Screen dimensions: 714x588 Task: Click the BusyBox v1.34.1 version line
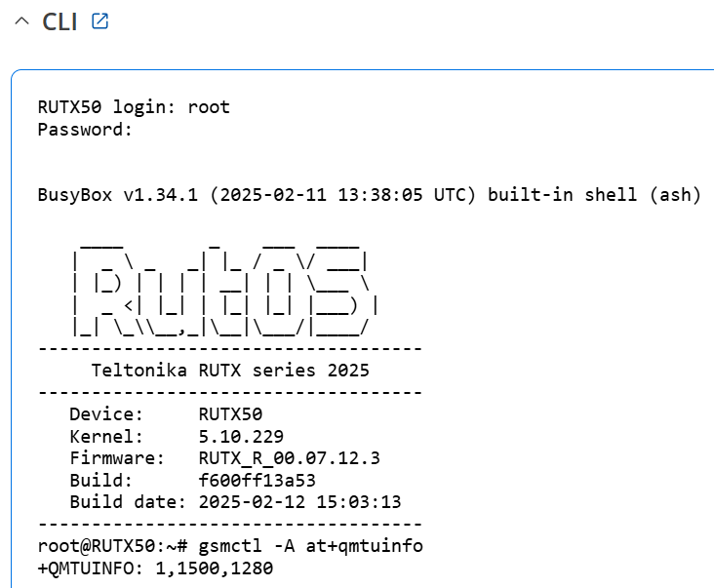pyautogui.click(x=370, y=195)
